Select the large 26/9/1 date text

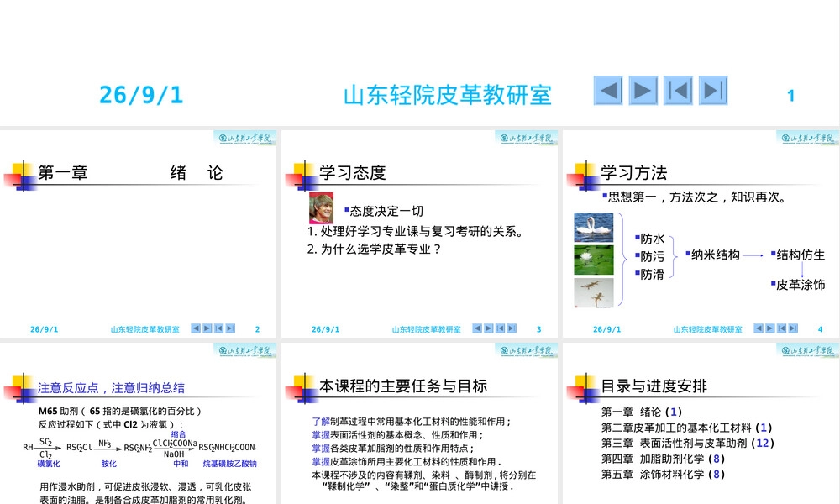click(141, 95)
